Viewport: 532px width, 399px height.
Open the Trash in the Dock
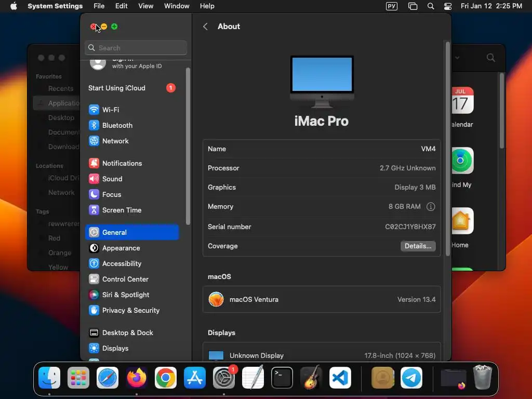(483, 378)
